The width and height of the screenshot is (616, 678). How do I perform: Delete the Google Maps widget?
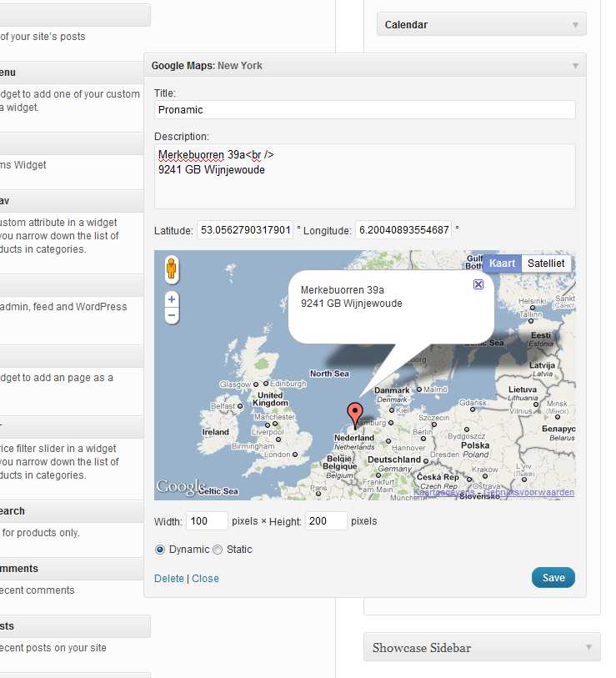click(x=169, y=579)
